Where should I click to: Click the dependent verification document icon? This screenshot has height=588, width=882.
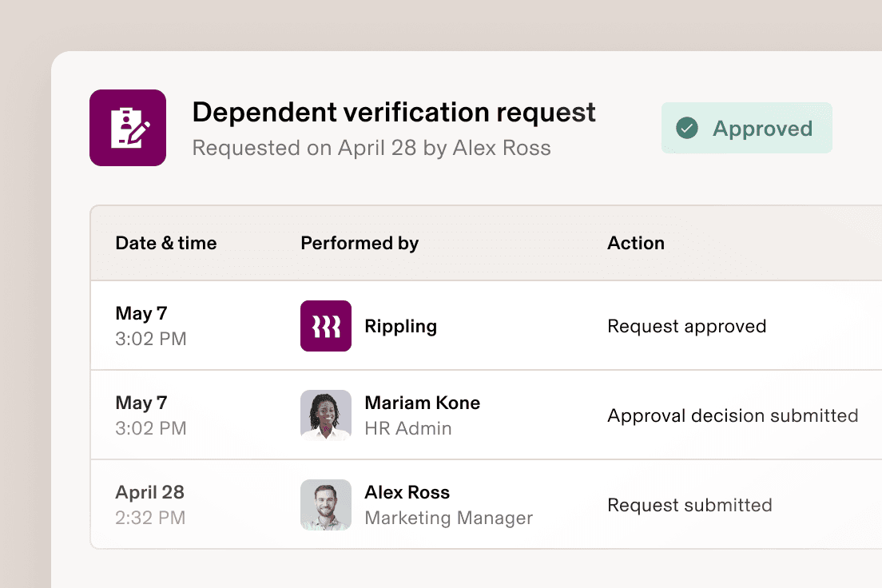(128, 128)
